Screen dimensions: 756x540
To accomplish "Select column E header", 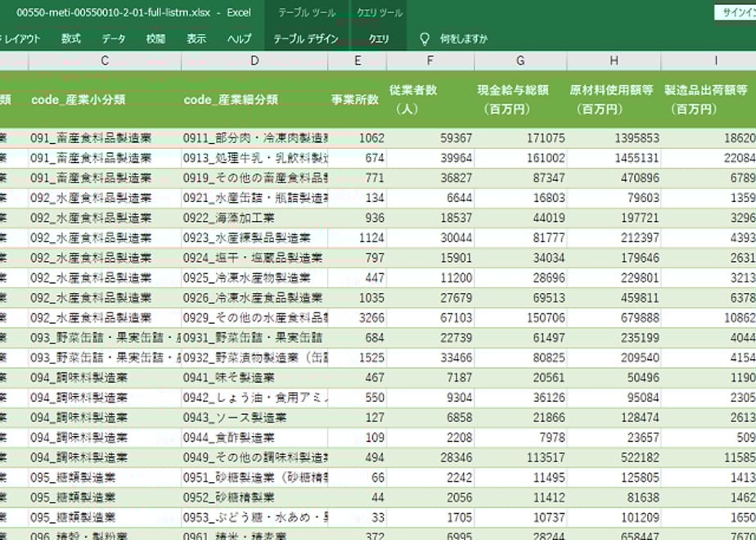I will click(x=358, y=61).
